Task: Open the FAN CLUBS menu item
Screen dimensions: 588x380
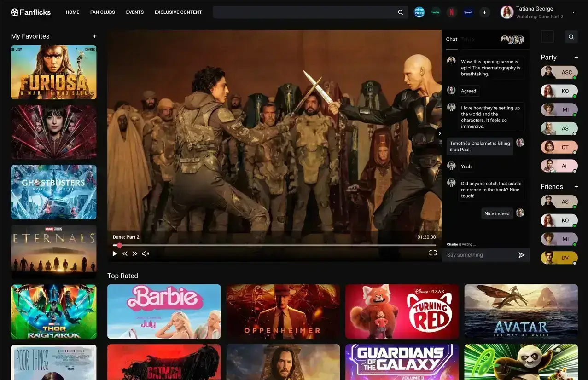Action: click(102, 12)
